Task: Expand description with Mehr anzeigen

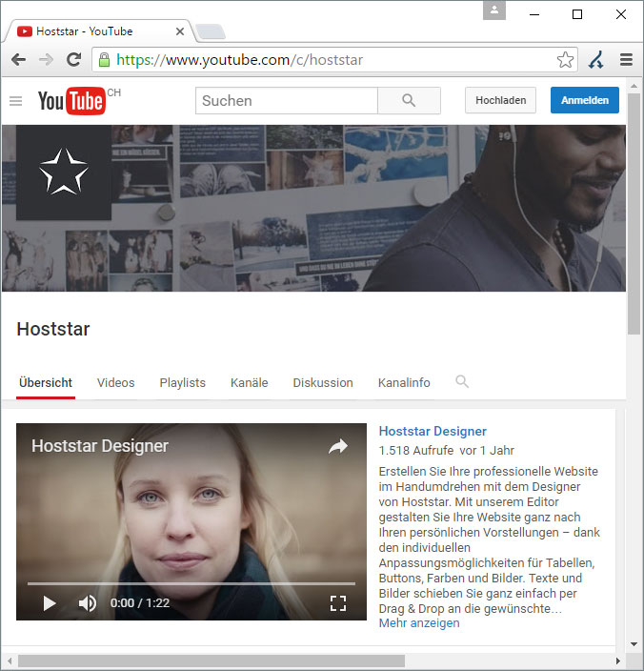Action: coord(419,623)
